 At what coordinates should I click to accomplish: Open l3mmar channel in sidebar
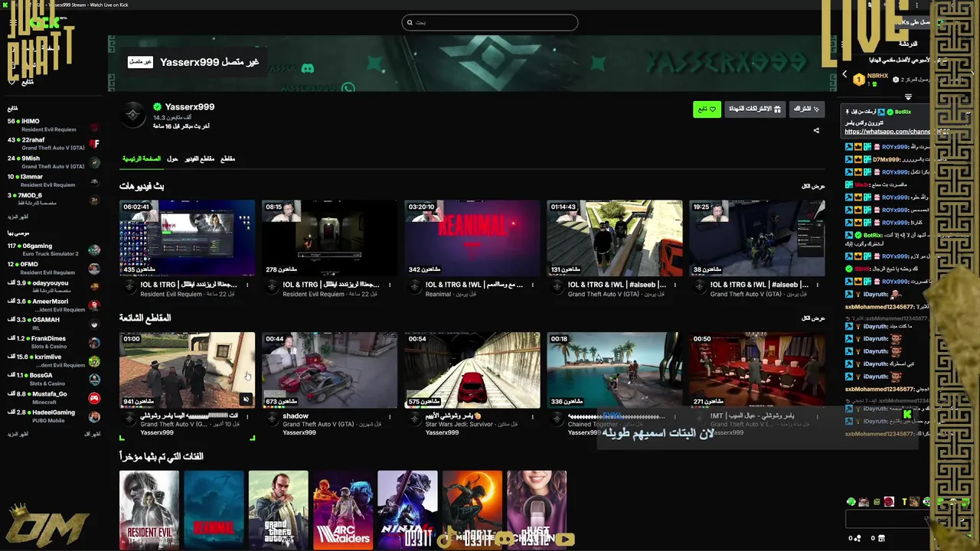pyautogui.click(x=54, y=181)
